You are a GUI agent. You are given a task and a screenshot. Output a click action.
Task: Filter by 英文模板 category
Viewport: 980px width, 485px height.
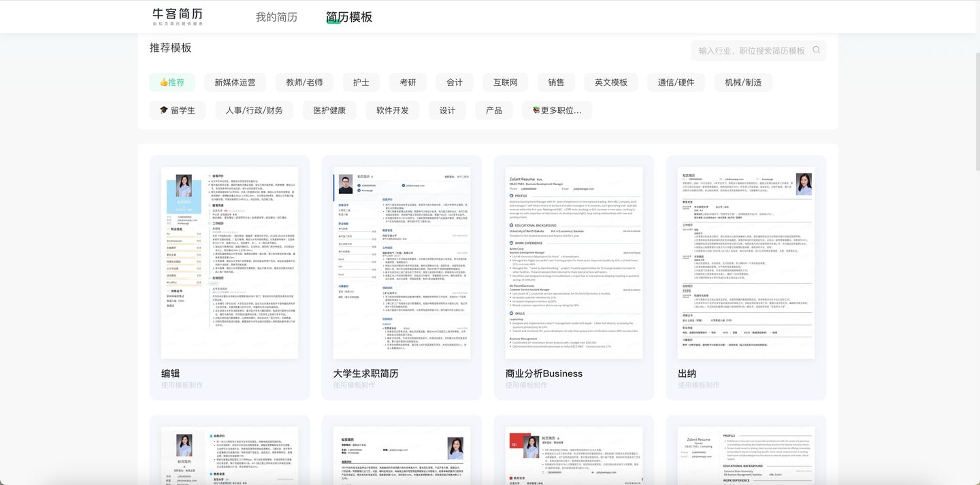coord(611,82)
